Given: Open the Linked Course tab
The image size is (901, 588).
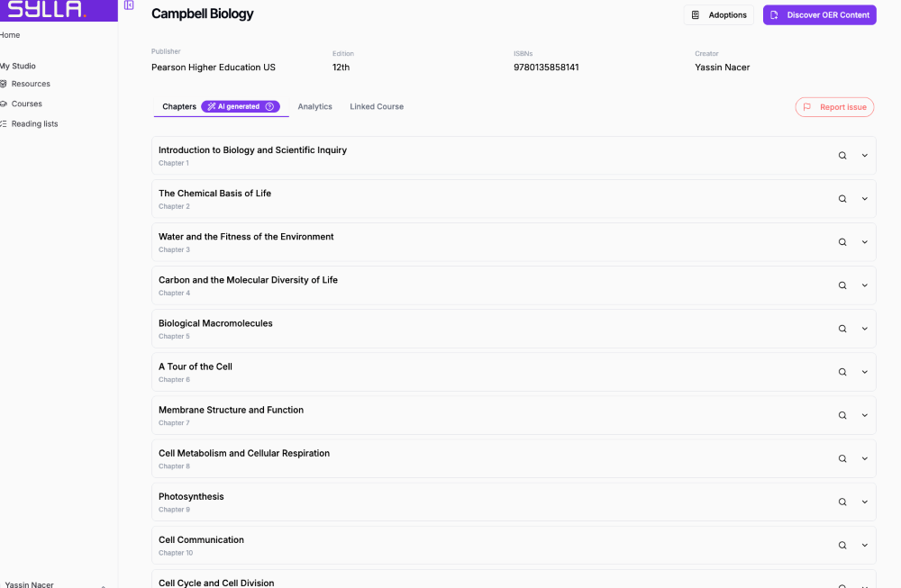Looking at the screenshot, I should [x=376, y=106].
